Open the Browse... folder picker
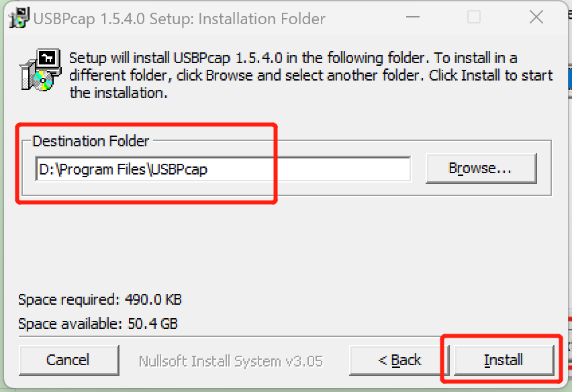This screenshot has height=392, width=572. pyautogui.click(x=481, y=168)
